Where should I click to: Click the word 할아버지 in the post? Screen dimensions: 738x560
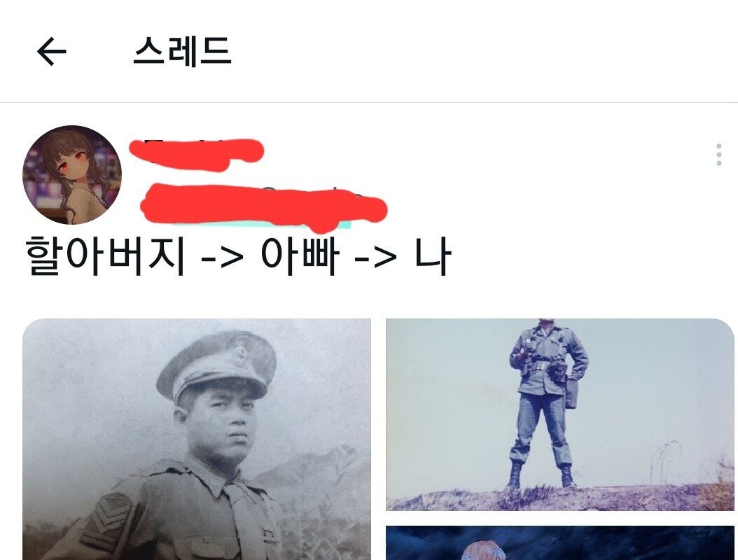click(x=104, y=256)
